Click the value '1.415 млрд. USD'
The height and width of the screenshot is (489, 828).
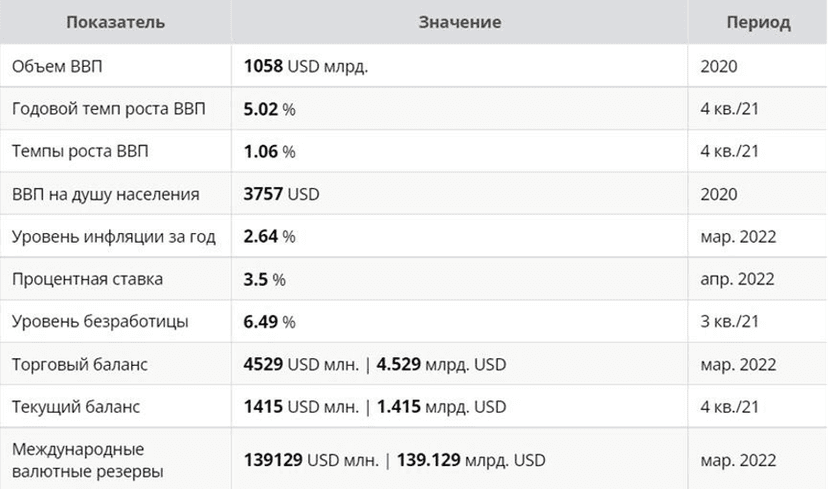[441, 407]
